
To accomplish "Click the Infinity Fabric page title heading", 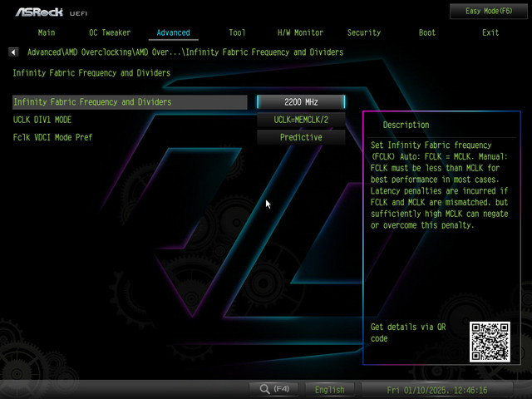I will (x=91, y=73).
